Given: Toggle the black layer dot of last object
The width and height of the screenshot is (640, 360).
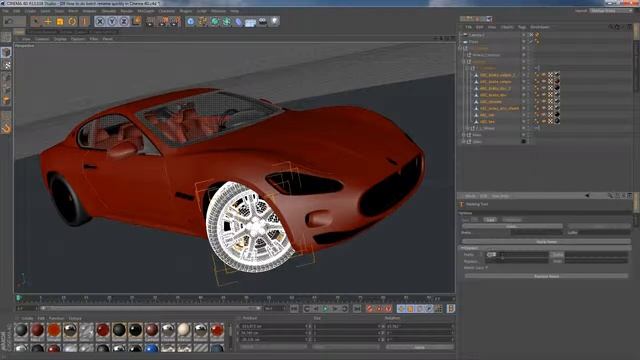Looking at the screenshot, I should pos(524,141).
